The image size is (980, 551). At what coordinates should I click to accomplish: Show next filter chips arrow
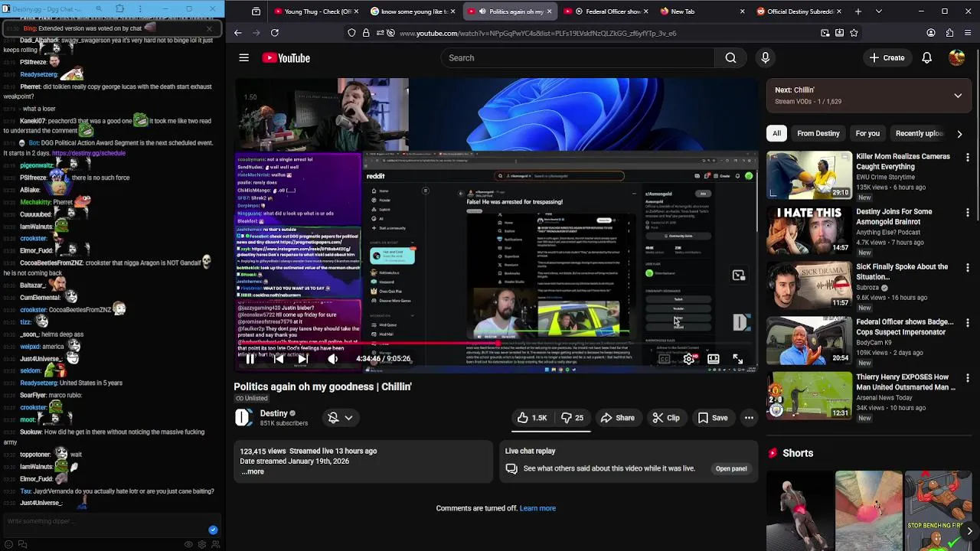[959, 134]
